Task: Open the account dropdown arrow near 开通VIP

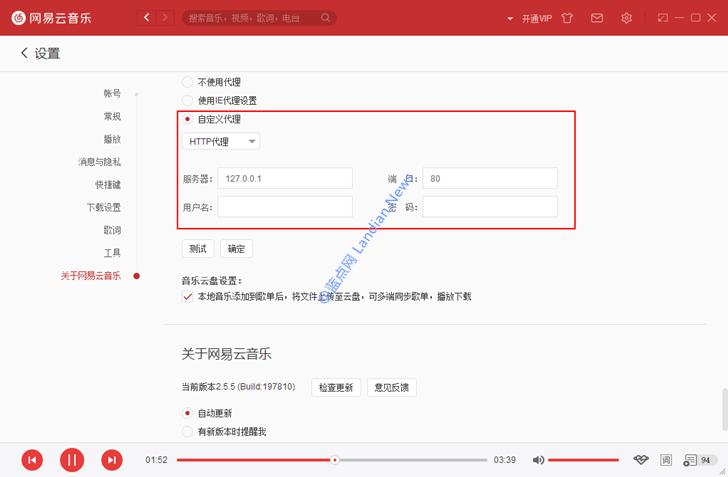Action: coord(510,19)
